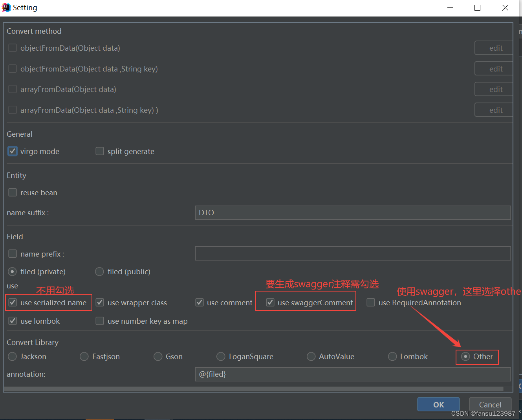
Task: Click edit button for objectFromData(Object data)
Action: (x=494, y=48)
